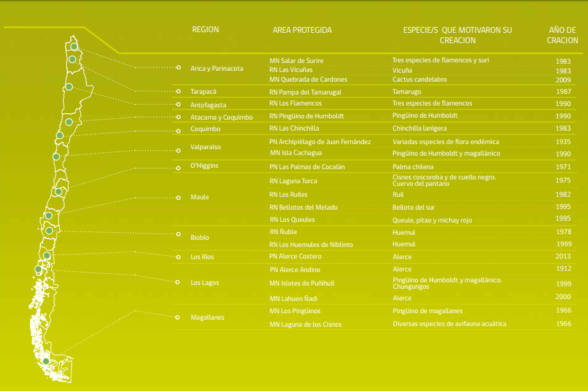This screenshot has width=588, height=391.
Task: Click the year 1912 for Alerce Andino
Action: 564,269
